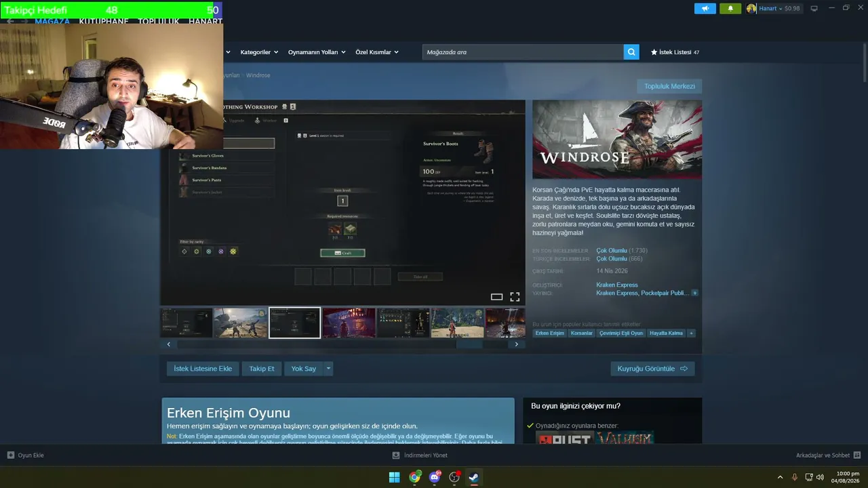Open Discord from the taskbar
The width and height of the screenshot is (868, 488).
click(x=435, y=477)
